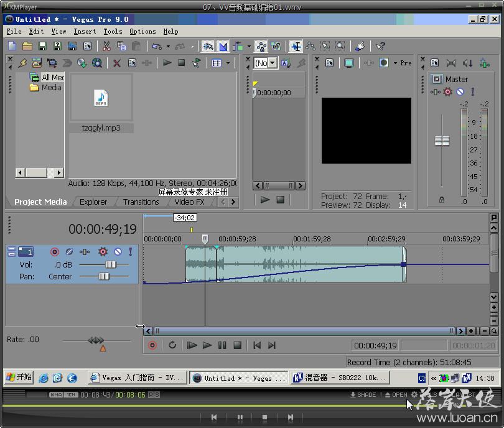
Task: Click the What's This help icon
Action: click(380, 46)
